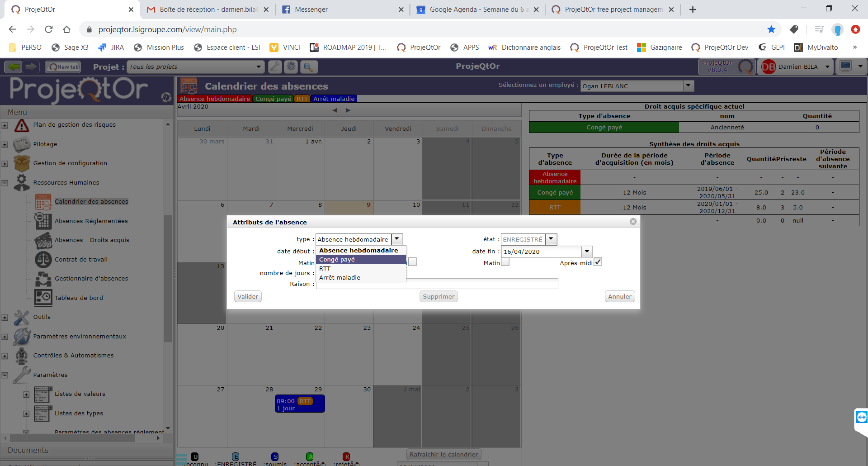Toggle the checkbox beside the start date row

[412, 262]
